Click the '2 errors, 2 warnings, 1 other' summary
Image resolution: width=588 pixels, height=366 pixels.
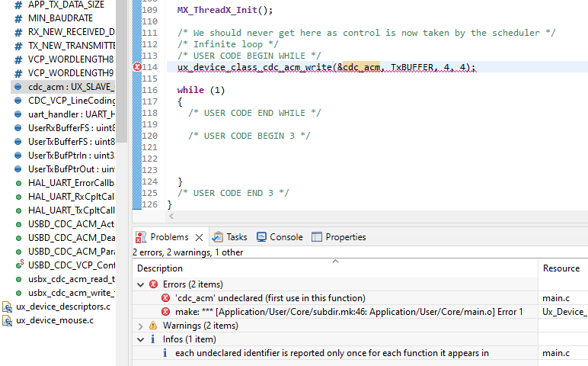pos(187,252)
